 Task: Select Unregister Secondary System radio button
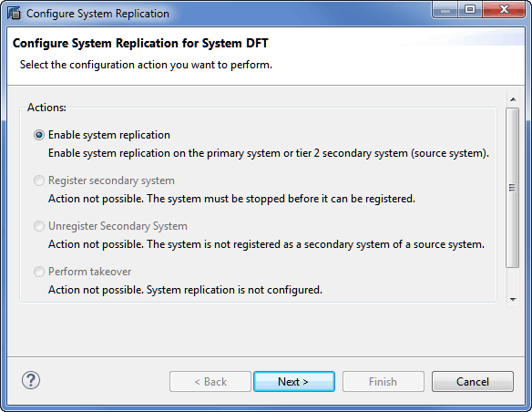[39, 226]
